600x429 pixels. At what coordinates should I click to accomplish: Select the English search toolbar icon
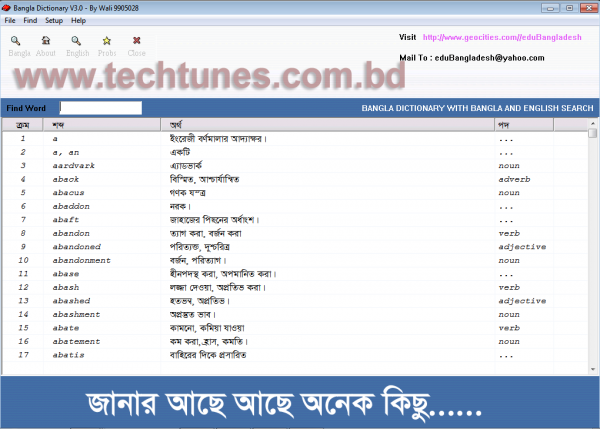[76, 41]
